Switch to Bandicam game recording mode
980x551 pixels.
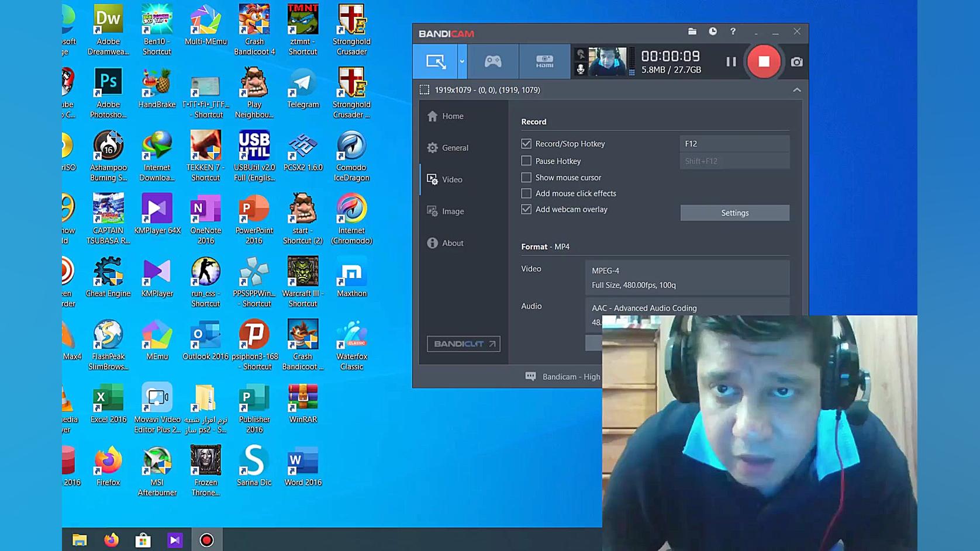(493, 61)
